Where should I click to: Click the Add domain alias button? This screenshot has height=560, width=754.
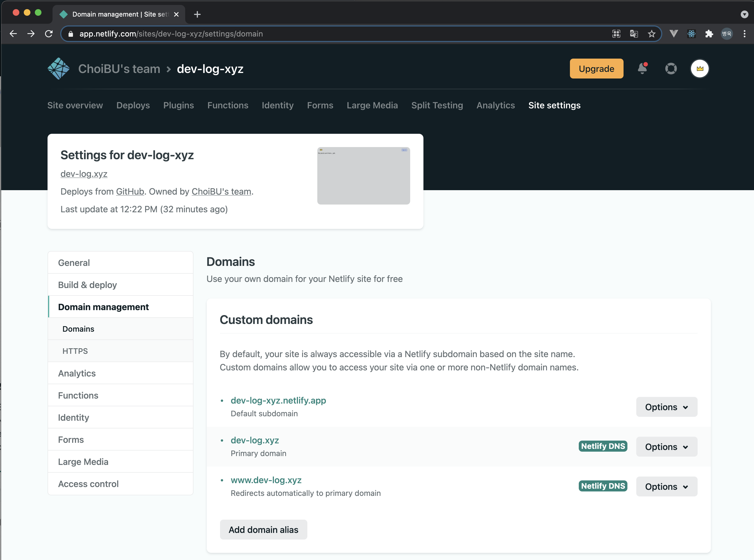click(263, 530)
